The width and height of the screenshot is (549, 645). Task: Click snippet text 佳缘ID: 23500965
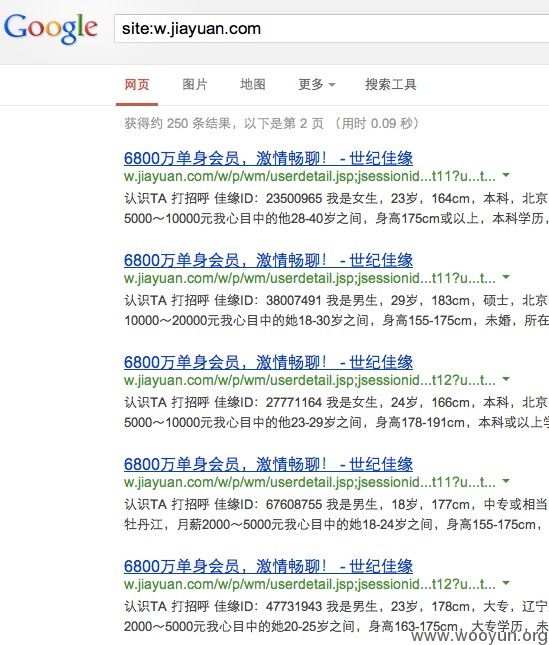coord(268,199)
